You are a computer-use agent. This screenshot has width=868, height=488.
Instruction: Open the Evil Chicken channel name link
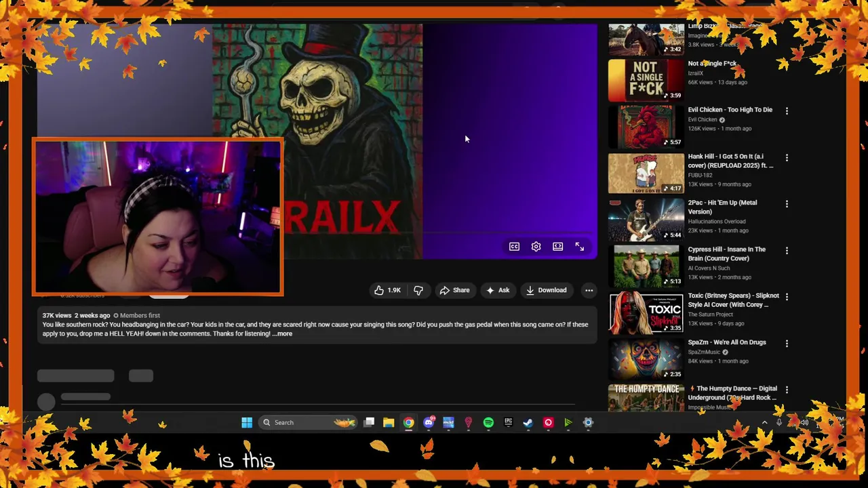click(703, 119)
